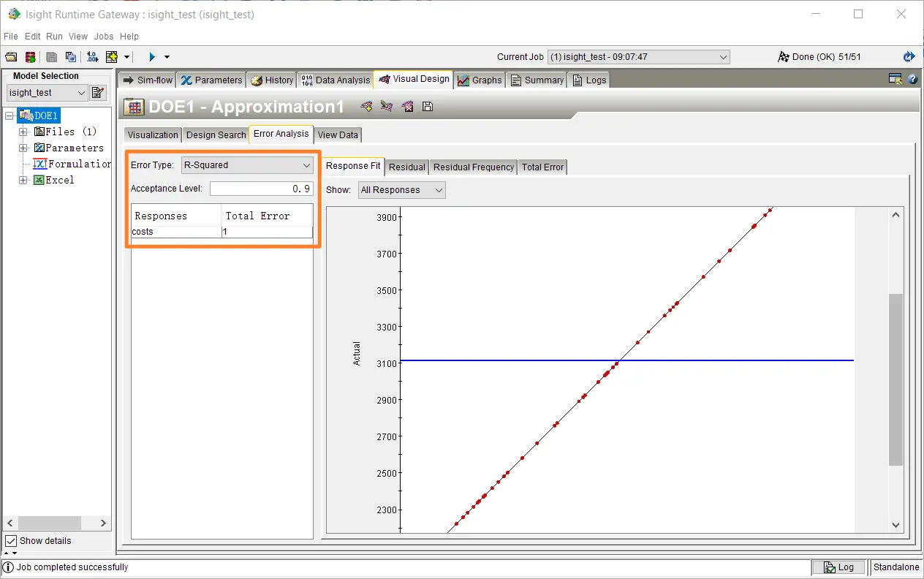Open the Jobs menu
Image resolution: width=924 pixels, height=579 pixels.
[x=103, y=37]
